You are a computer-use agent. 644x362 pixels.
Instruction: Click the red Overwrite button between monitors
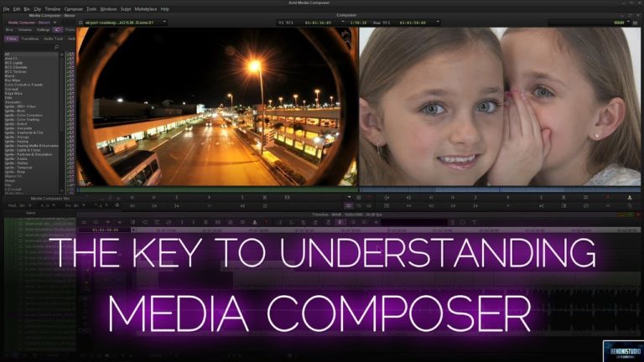click(369, 198)
